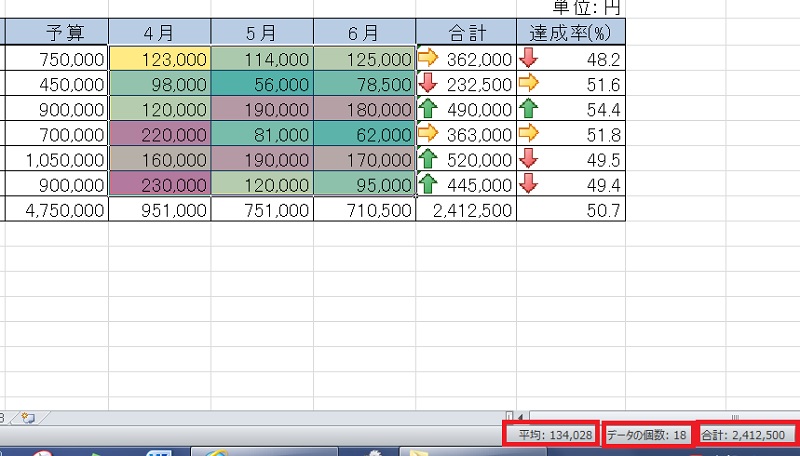Screen dimensions: 800x456
Task: Select the cell containing 114,000
Action: click(x=262, y=59)
